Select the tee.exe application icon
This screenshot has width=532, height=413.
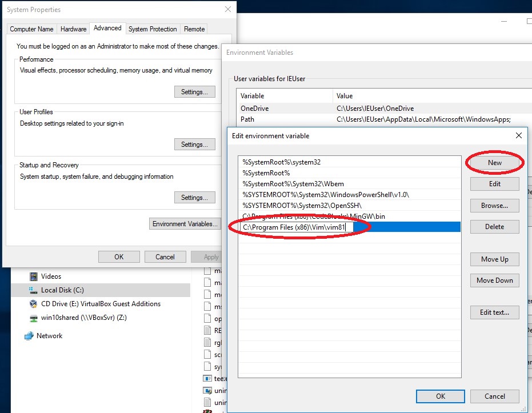coord(207,378)
